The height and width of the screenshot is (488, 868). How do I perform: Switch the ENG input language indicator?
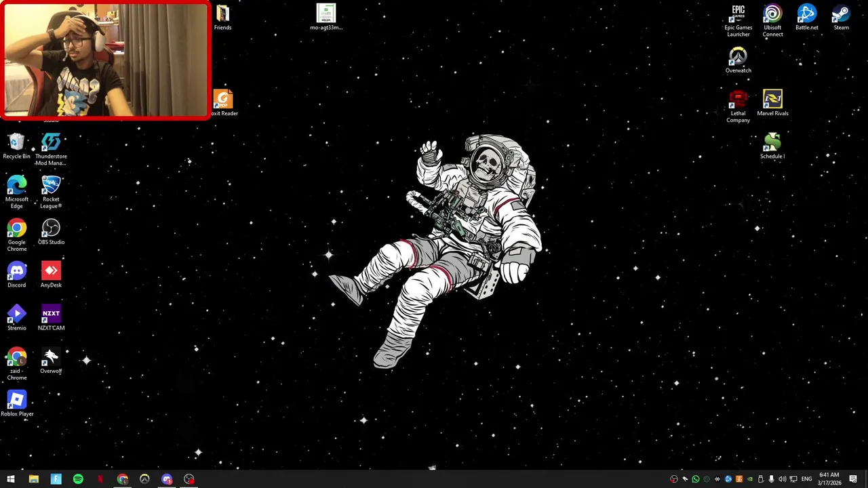[x=807, y=479]
